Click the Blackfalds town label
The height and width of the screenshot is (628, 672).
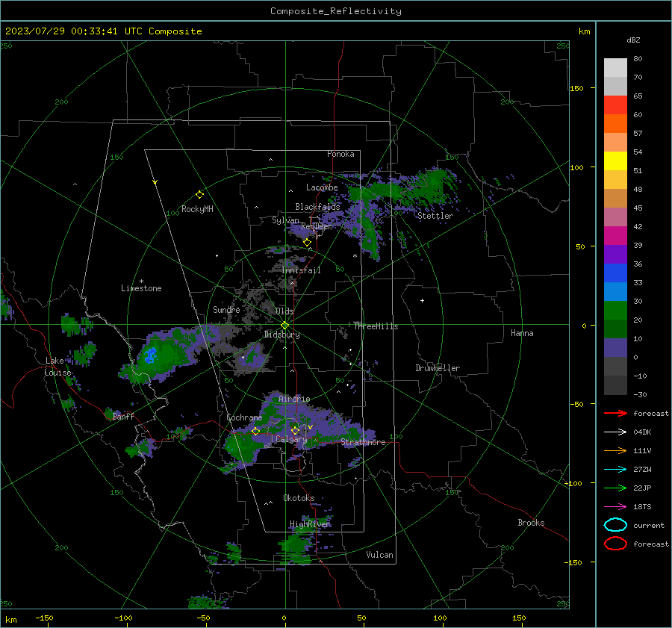tap(317, 207)
